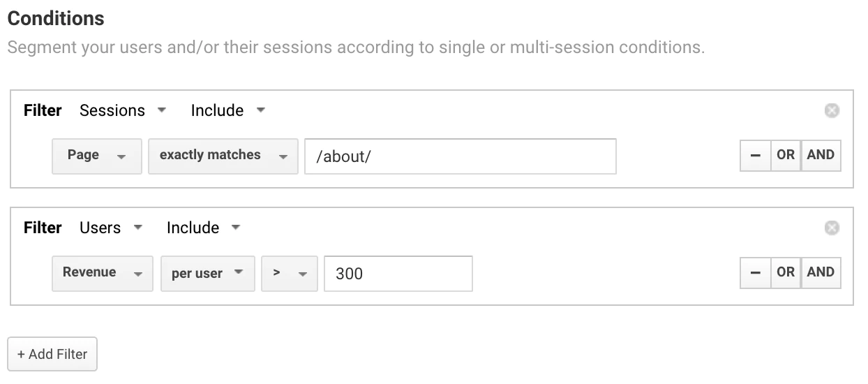Open the Page dimension dropdown
The image size is (868, 384).
click(96, 156)
